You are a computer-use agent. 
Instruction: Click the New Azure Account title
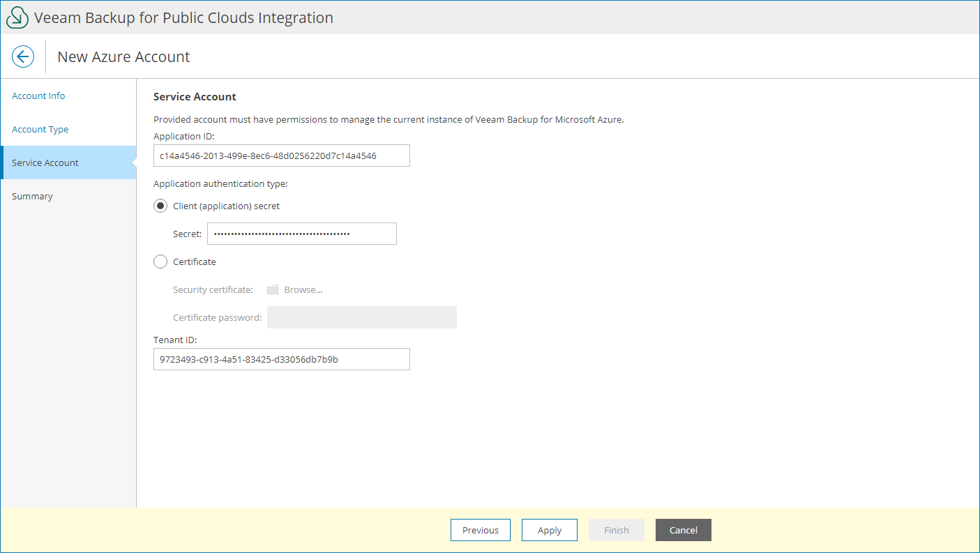[123, 56]
